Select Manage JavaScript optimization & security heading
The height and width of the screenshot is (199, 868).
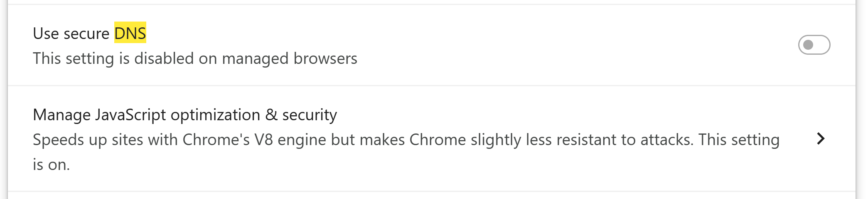[184, 115]
